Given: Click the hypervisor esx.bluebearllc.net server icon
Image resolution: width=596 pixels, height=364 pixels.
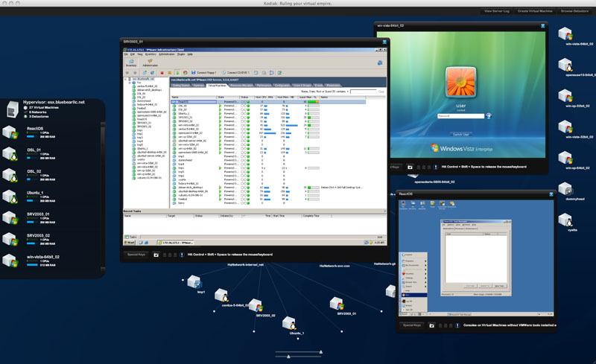Looking at the screenshot, I should click(x=12, y=109).
